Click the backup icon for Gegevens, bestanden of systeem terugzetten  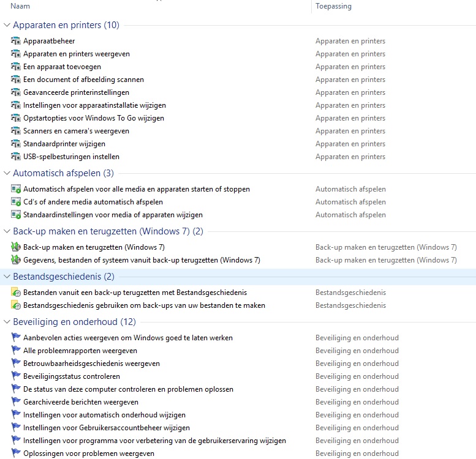(x=16, y=260)
